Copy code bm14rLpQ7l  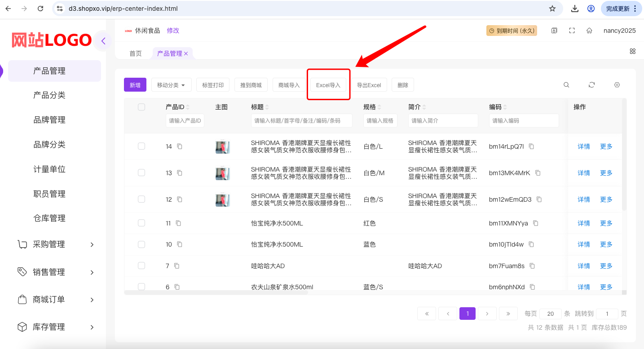click(x=531, y=146)
